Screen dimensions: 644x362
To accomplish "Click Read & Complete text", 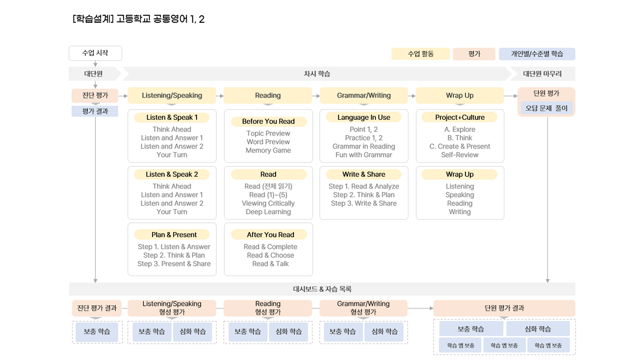I will click(x=270, y=247).
